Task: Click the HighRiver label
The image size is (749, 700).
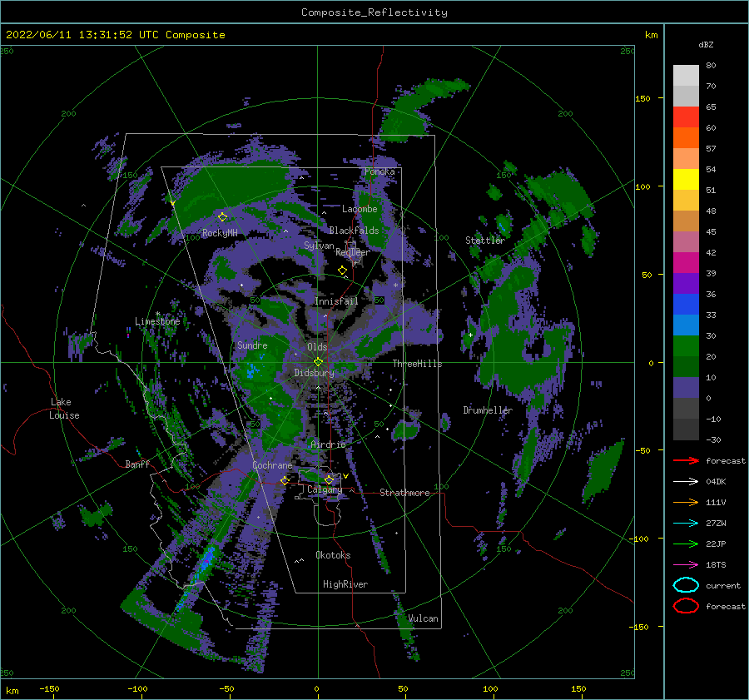Action: (345, 584)
